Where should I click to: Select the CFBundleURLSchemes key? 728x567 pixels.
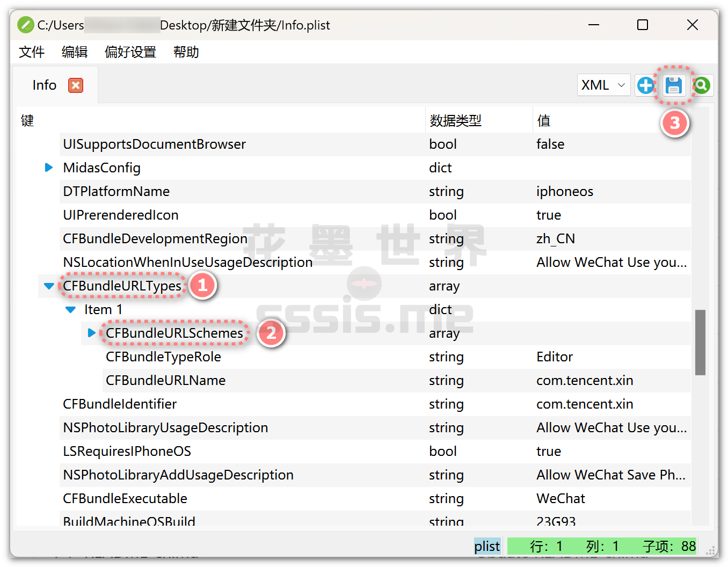[x=174, y=333]
